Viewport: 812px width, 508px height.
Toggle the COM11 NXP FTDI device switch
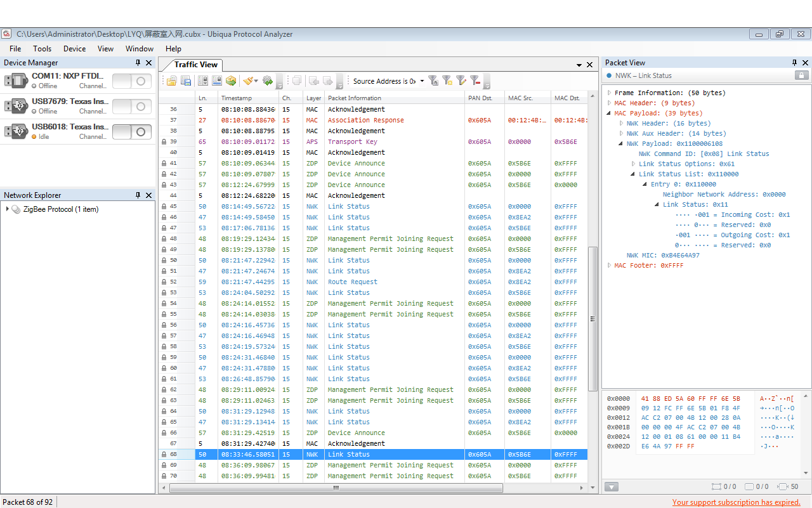pyautogui.click(x=132, y=81)
